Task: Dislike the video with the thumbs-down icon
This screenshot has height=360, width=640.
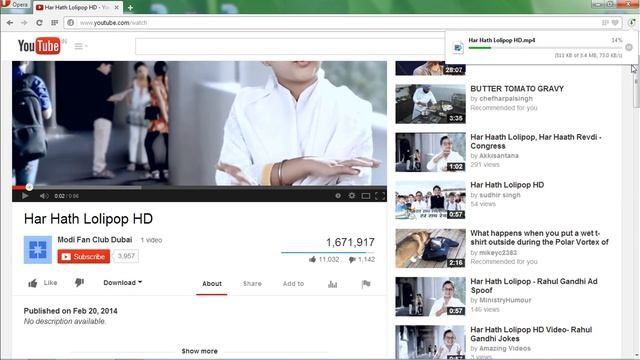Action: 80,282
